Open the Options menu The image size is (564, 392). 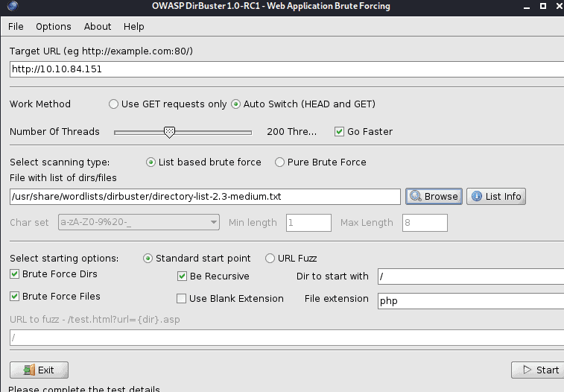[54, 27]
